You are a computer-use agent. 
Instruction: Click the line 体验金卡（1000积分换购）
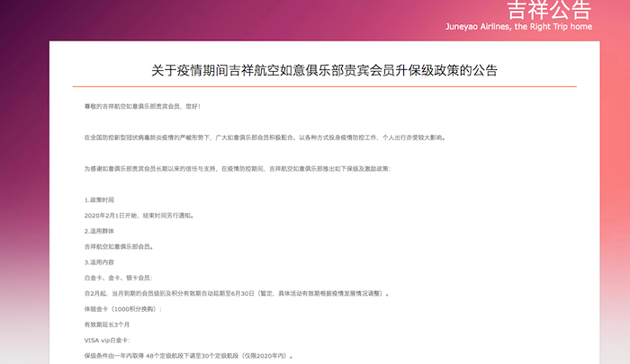(123, 309)
